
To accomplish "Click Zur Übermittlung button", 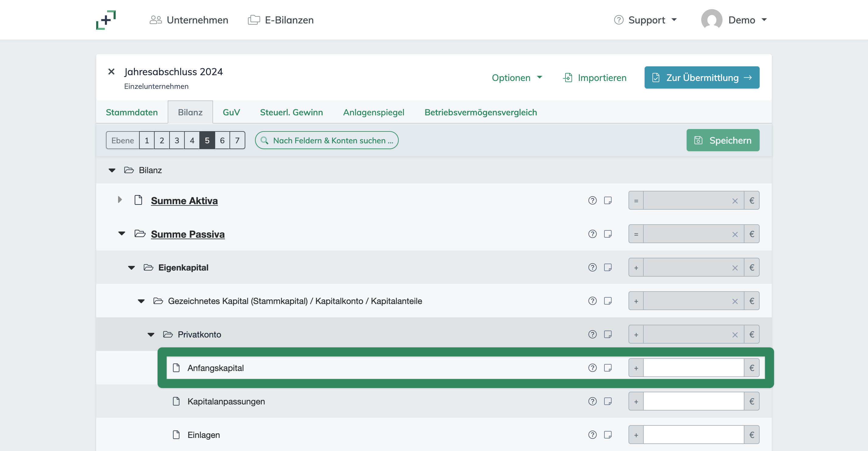I will pos(702,78).
